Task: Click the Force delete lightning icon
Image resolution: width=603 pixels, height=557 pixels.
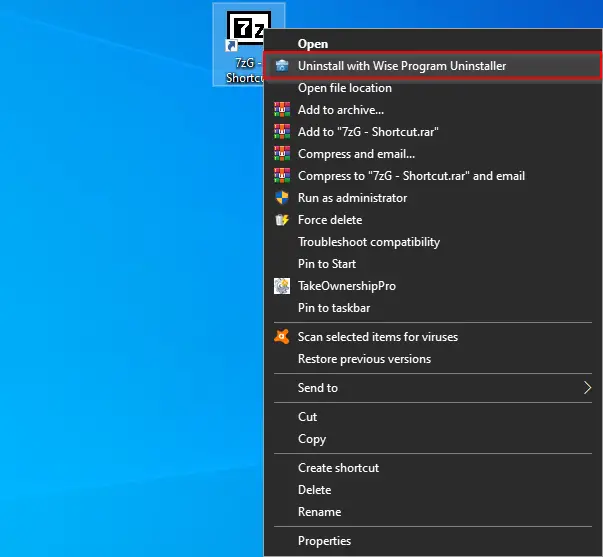Action: pyautogui.click(x=282, y=220)
